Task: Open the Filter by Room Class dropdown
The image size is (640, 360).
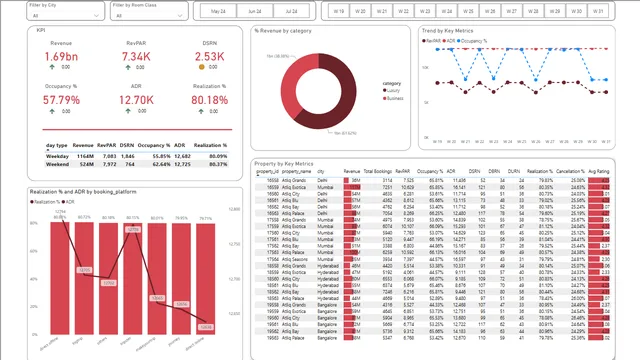Action: tap(149, 16)
